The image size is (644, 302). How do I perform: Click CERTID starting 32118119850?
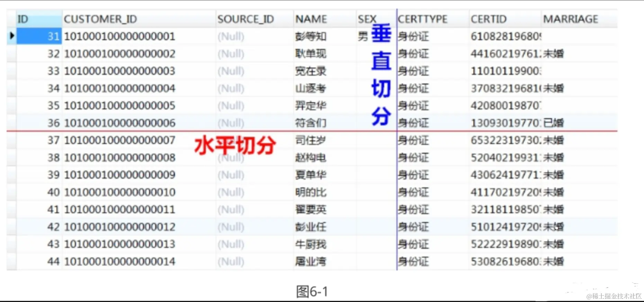(x=506, y=210)
